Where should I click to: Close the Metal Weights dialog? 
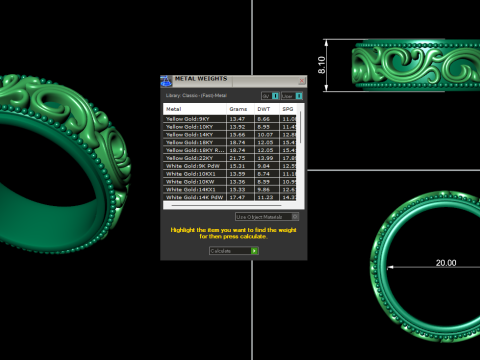301,81
